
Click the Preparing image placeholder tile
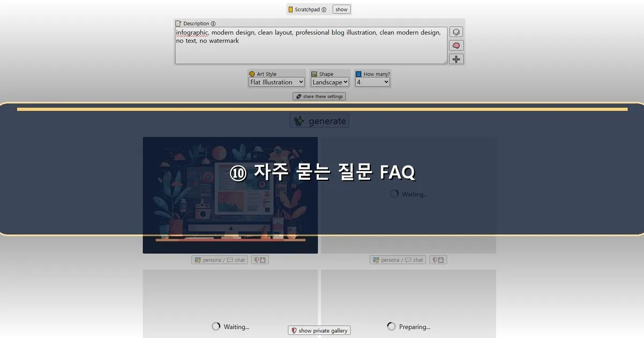(408, 304)
